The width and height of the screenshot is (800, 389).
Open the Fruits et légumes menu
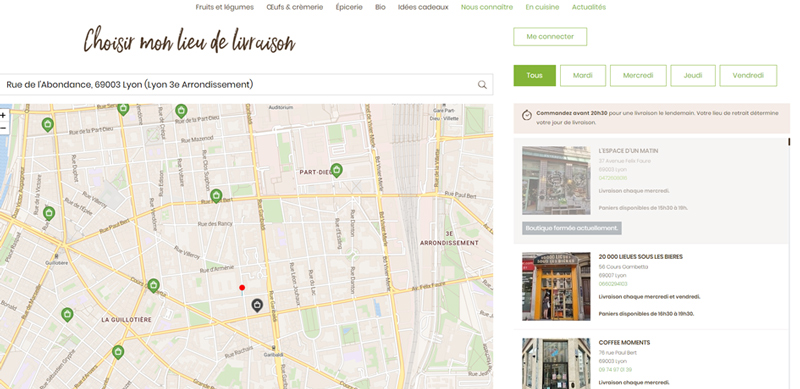click(x=224, y=7)
